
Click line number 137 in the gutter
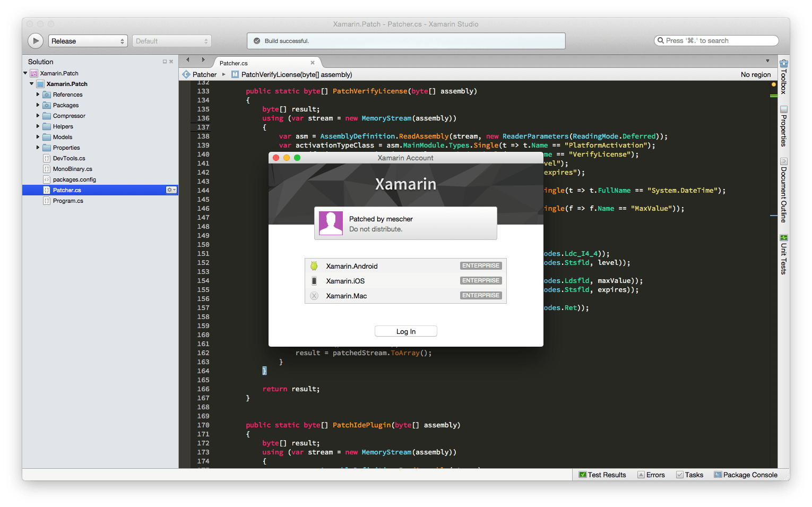point(203,127)
